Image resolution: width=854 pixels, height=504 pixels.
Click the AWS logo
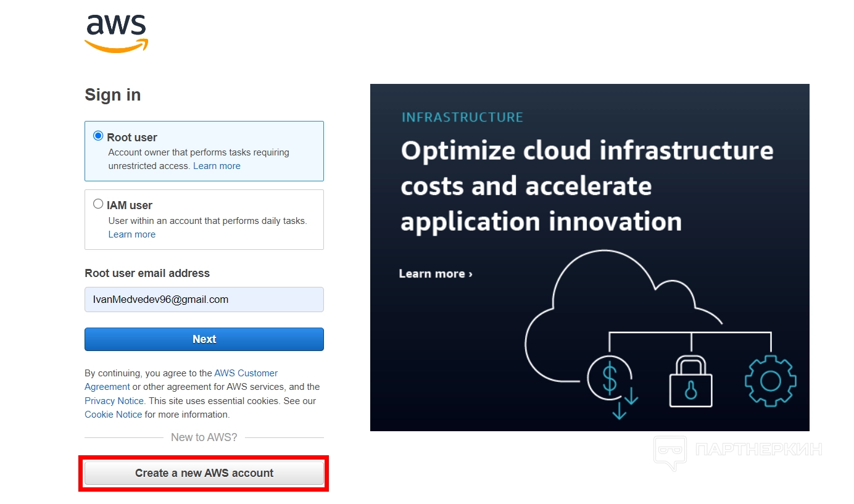[117, 33]
